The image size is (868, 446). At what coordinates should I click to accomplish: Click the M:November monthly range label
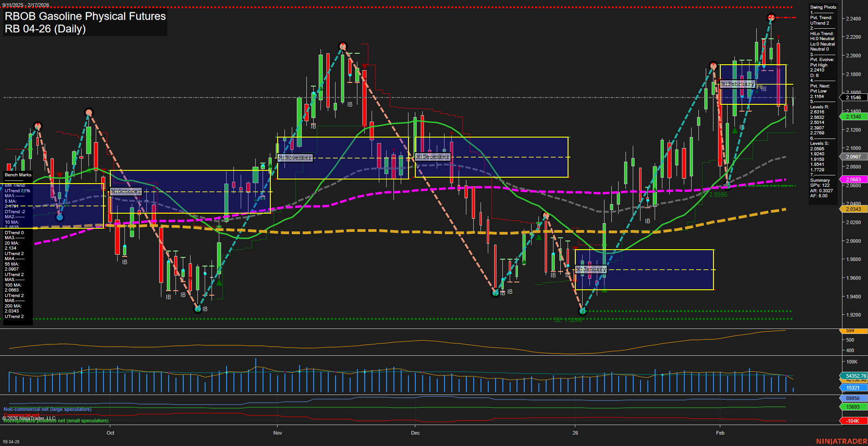295,158
